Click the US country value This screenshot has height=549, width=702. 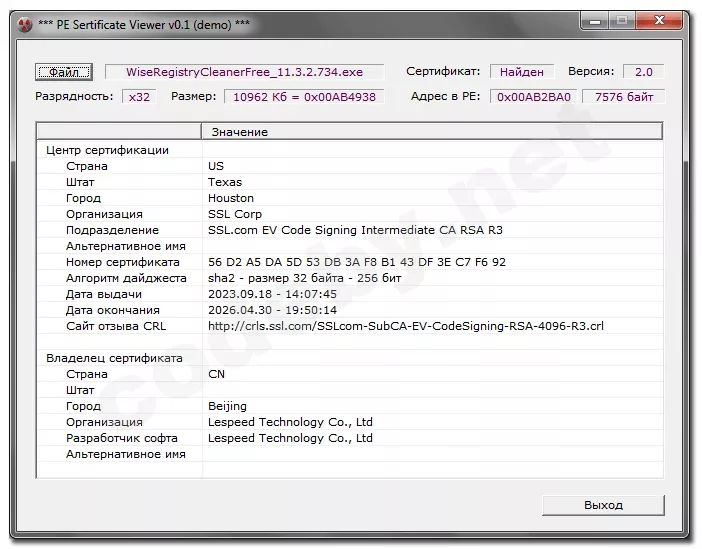click(216, 166)
